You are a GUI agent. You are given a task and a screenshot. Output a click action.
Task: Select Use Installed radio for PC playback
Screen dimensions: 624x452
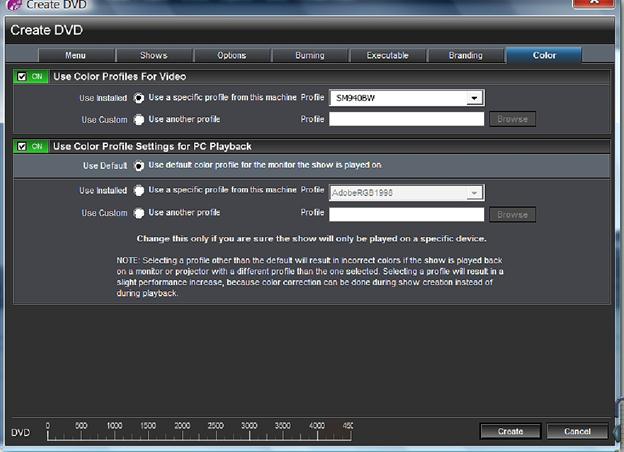(x=138, y=191)
